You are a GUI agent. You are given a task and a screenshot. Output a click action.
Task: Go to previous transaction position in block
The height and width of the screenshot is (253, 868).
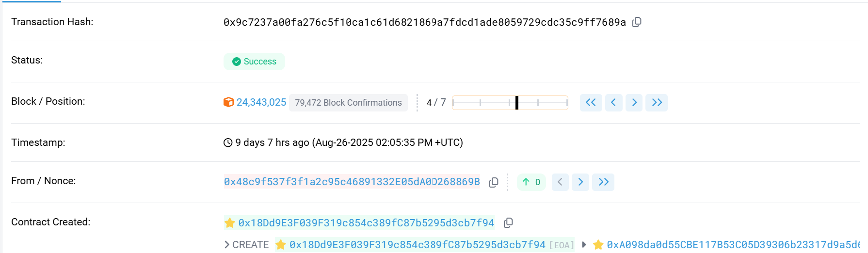point(613,102)
